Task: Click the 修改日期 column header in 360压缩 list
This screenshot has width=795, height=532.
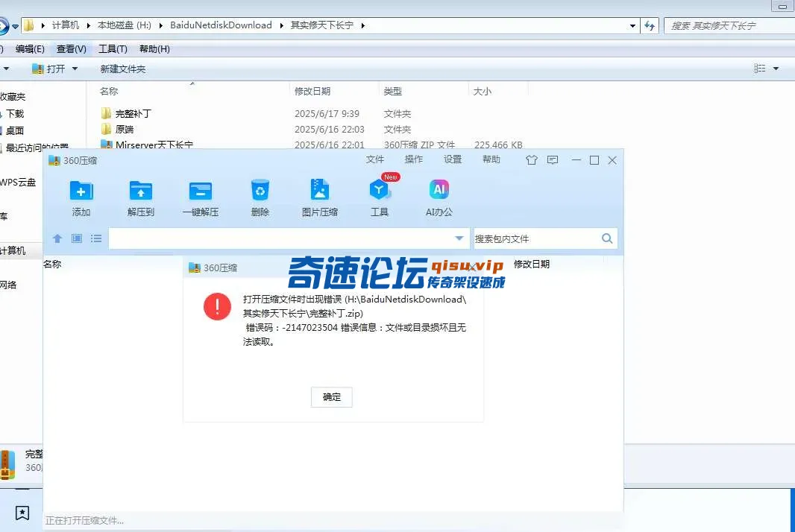Action: point(531,264)
